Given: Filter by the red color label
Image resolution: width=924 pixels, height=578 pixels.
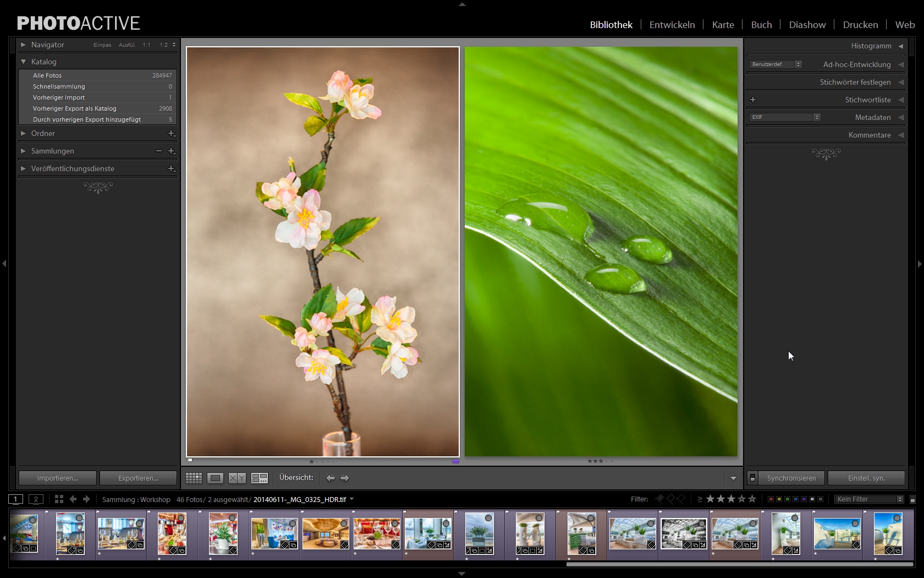Looking at the screenshot, I should 771,499.
